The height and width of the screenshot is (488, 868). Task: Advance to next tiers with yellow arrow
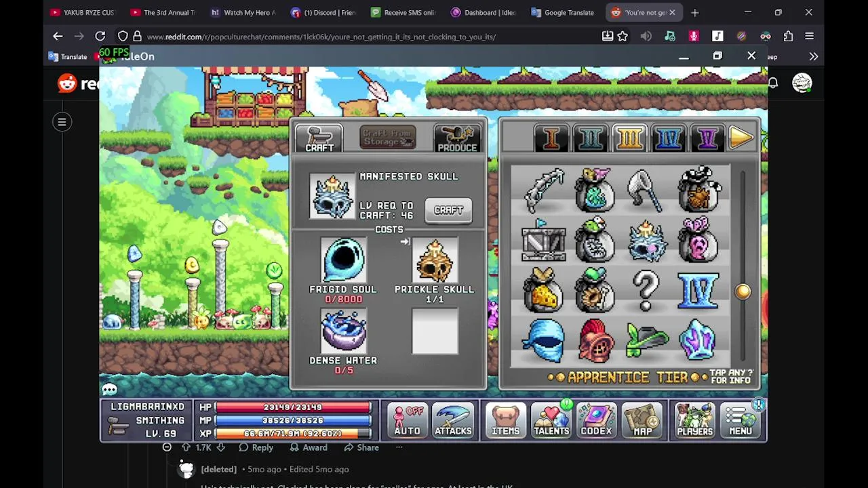(742, 138)
